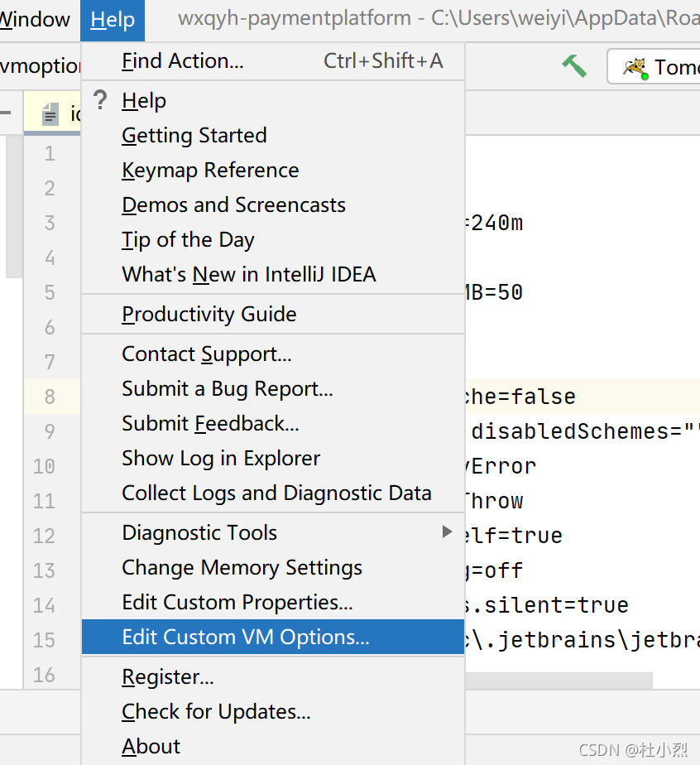Expand the Diagnostic Tools submenu arrow
This screenshot has width=700, height=765.
click(x=447, y=532)
